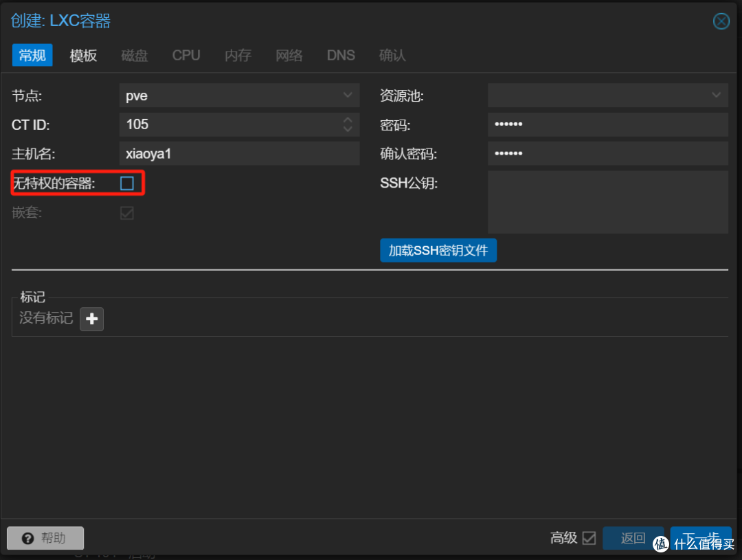
Task: Click the plus icon to add a tag
Action: (x=91, y=318)
